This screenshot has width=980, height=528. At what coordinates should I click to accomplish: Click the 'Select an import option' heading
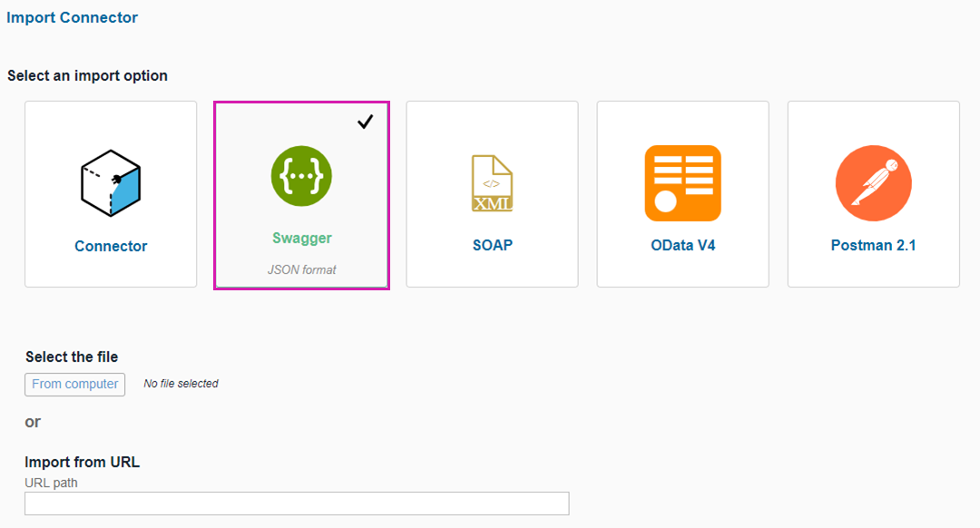87,75
